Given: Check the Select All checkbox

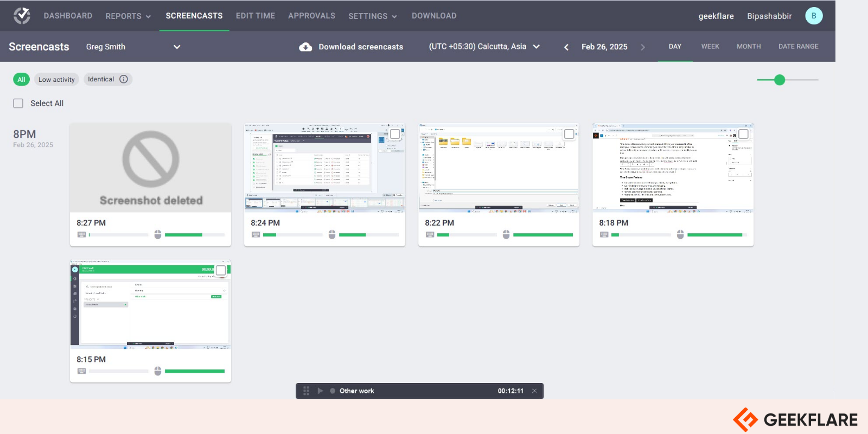Looking at the screenshot, I should point(18,103).
